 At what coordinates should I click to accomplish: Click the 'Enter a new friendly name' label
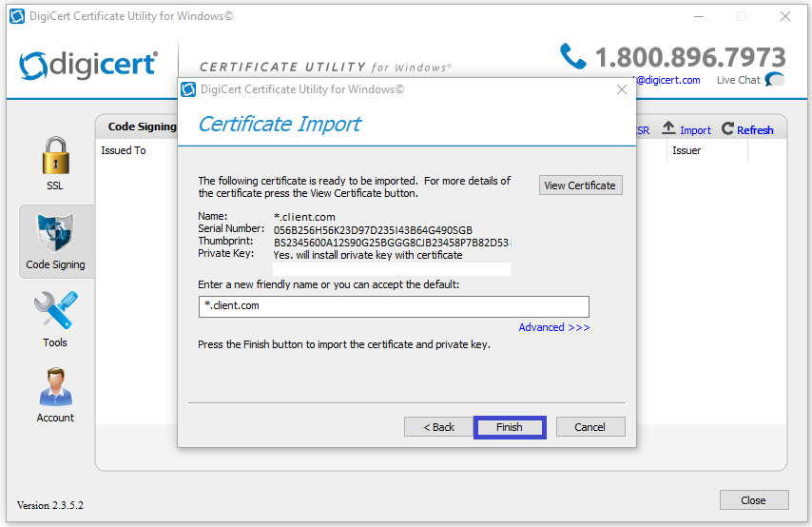pyautogui.click(x=328, y=284)
